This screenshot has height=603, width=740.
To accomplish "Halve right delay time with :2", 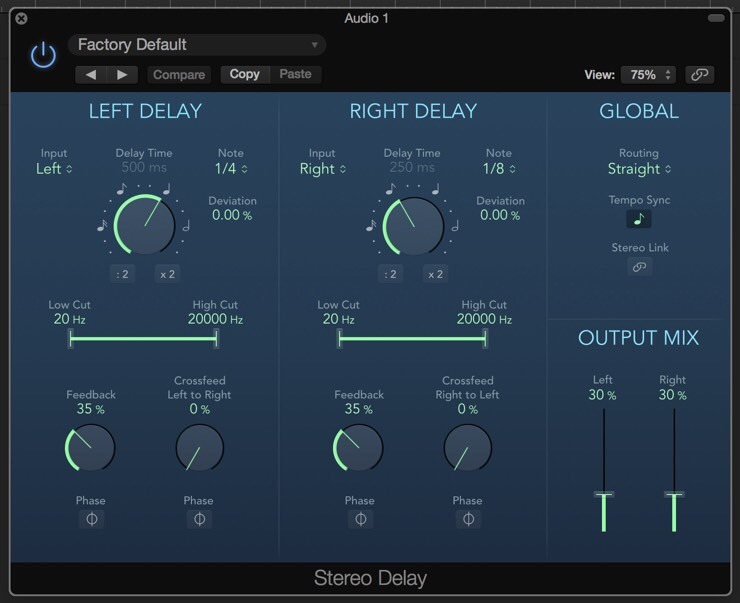I will pos(390,274).
